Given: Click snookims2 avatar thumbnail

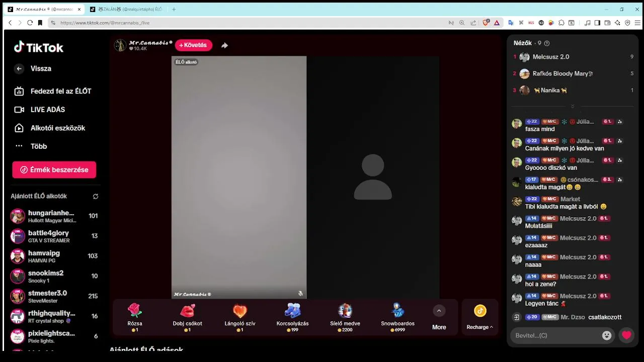Looking at the screenshot, I should click(18, 276).
